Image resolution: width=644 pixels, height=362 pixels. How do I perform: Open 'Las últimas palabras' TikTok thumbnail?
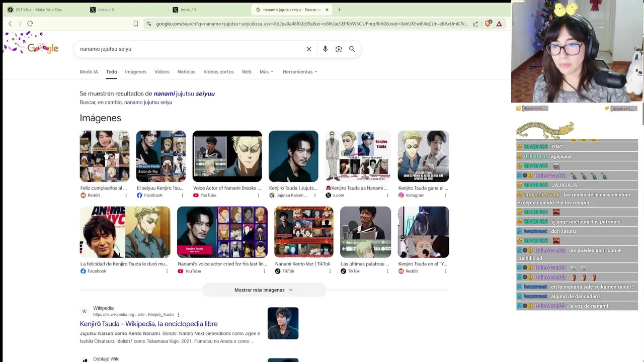tap(365, 232)
